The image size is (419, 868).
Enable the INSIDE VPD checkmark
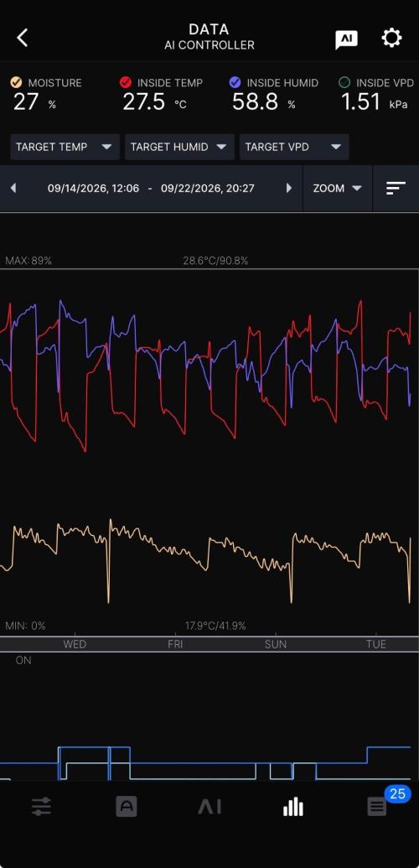click(344, 82)
